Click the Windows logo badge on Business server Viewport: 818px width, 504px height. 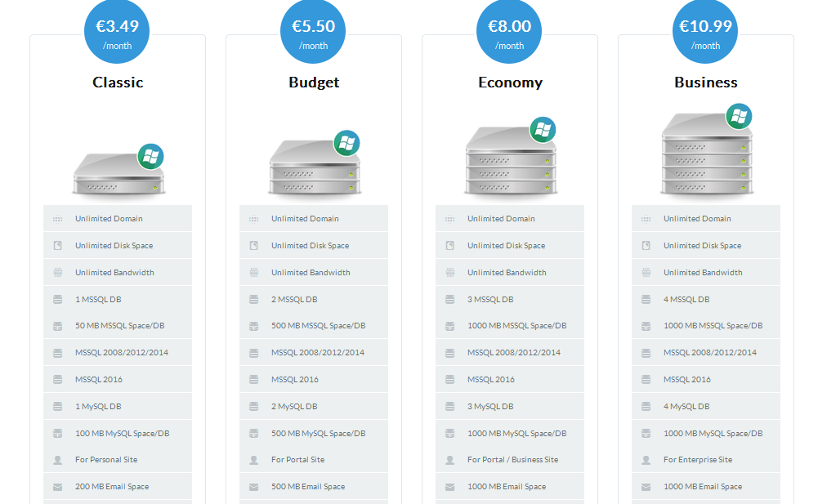point(740,116)
